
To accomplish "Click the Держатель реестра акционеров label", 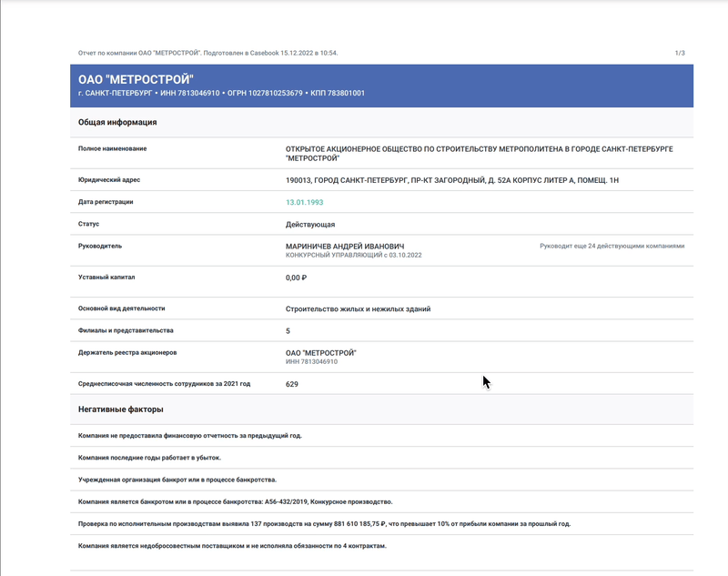I will 127,352.
